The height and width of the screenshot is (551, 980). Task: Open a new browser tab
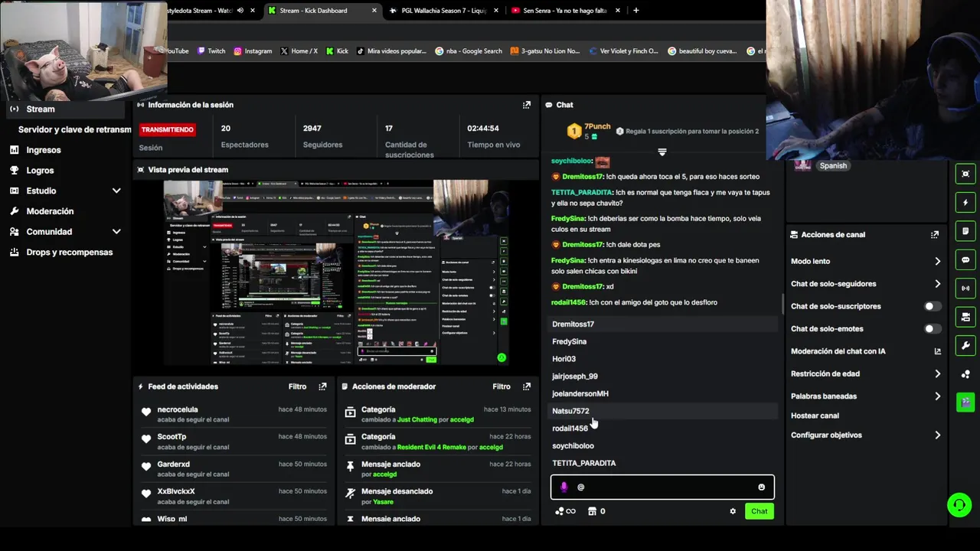[x=635, y=11]
